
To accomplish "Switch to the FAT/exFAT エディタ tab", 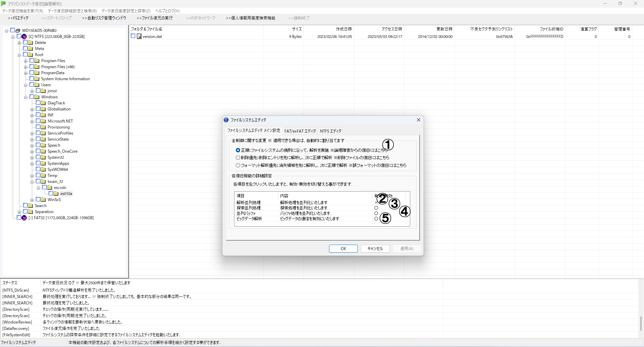I will point(300,131).
